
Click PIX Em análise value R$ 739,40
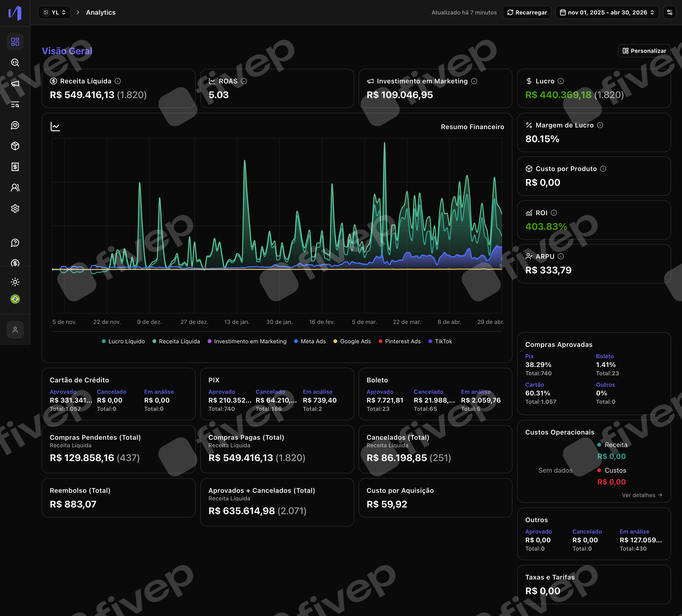tap(320, 400)
